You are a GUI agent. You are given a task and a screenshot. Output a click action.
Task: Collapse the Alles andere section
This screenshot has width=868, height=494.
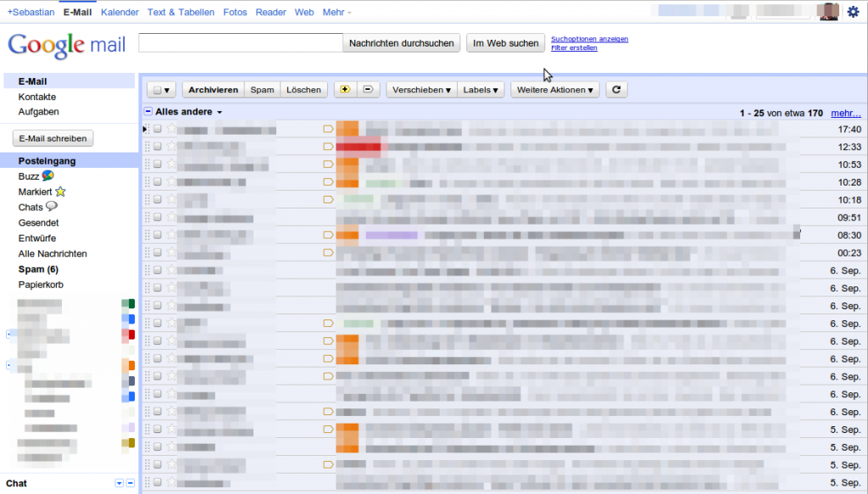(150, 111)
